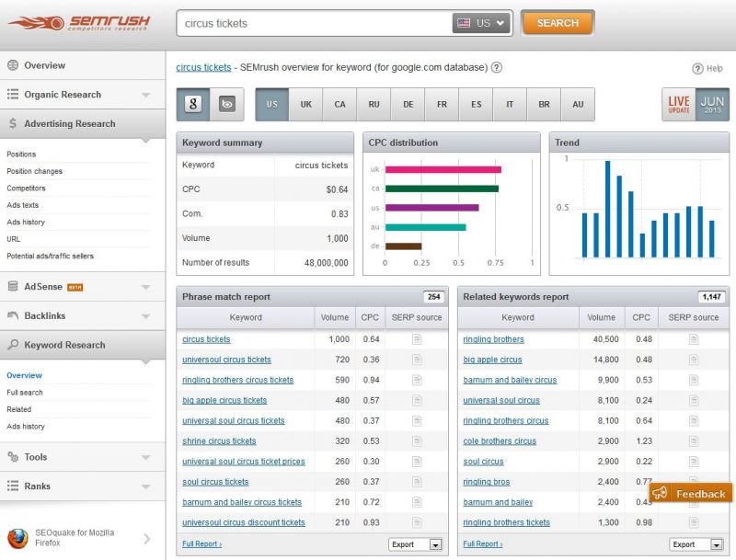The width and height of the screenshot is (736, 560).
Task: Click tallest bar in the Trend chart
Action: (x=607, y=209)
